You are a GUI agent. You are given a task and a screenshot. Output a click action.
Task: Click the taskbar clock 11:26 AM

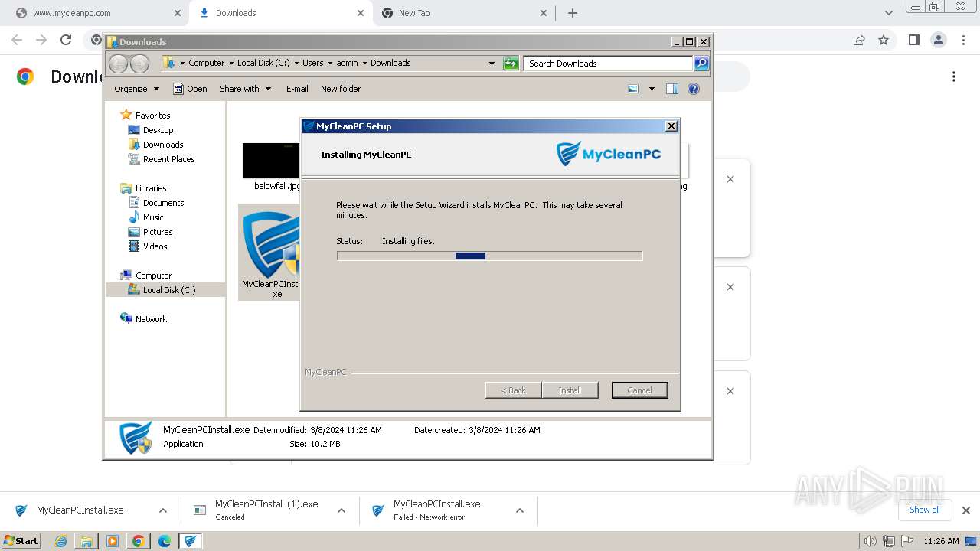[x=941, y=541]
